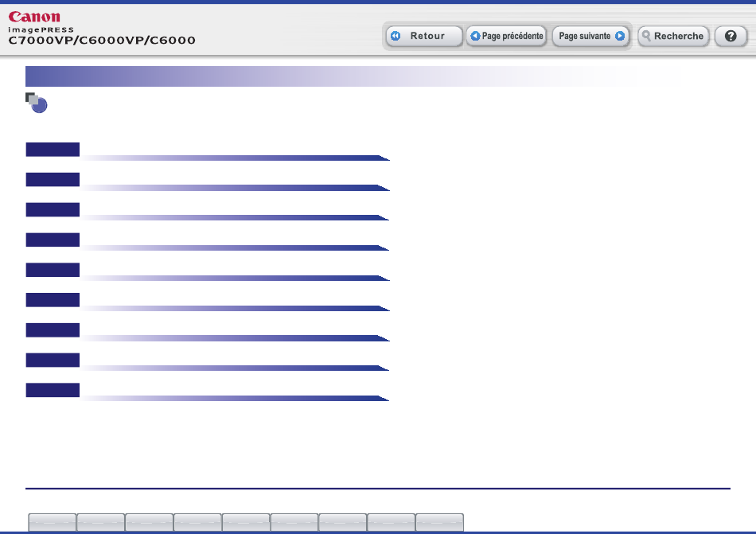This screenshot has width=756, height=534.
Task: Select the ninth dark blue chapter block
Action: click(53, 390)
